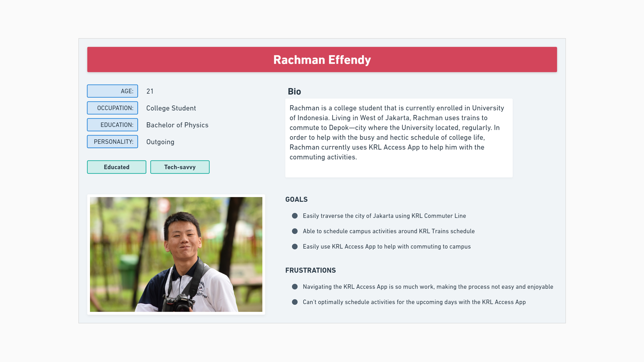Click bullet beside 'Can't optimally schedule activities'

295,302
